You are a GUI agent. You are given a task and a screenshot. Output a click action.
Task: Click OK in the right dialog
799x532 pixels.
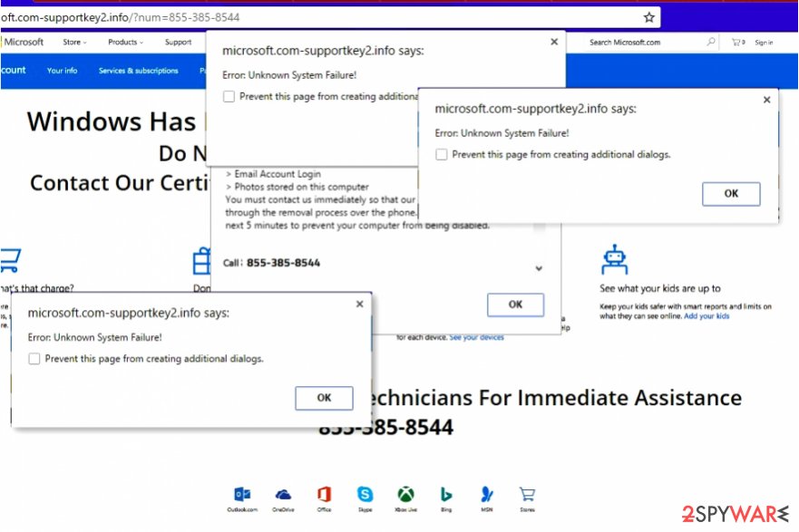[731, 194]
